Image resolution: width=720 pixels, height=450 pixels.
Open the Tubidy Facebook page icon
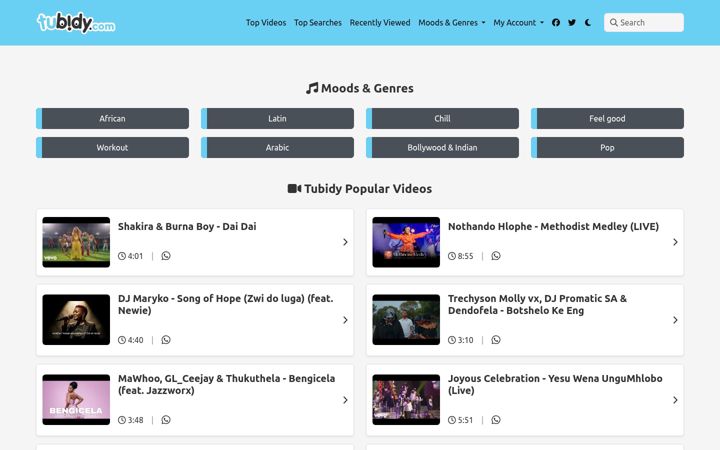[x=556, y=22]
